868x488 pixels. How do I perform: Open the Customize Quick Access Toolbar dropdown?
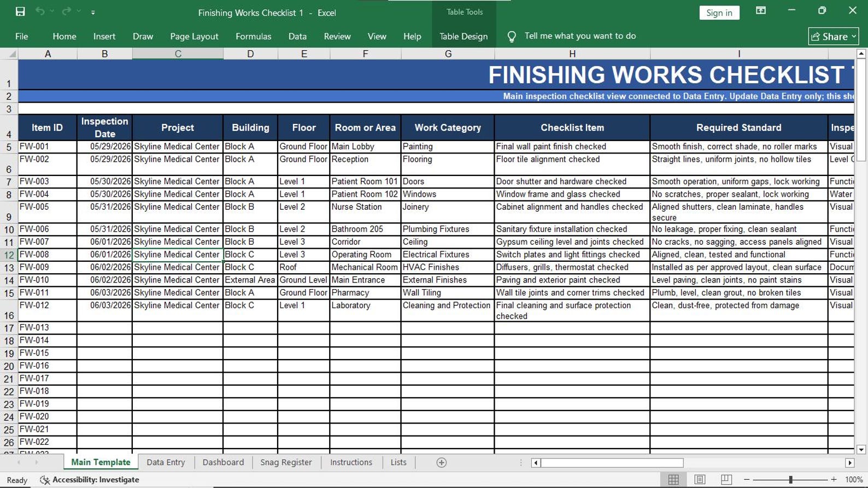[93, 12]
